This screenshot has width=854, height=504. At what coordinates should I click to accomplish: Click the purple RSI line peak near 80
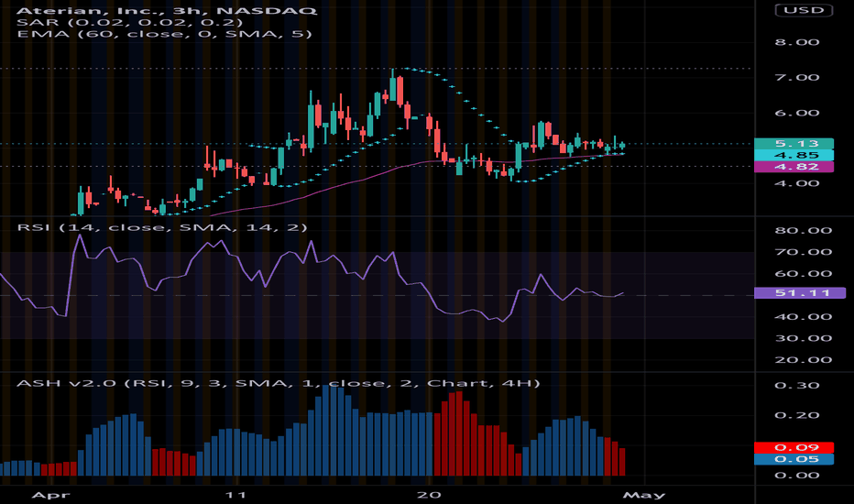tap(80, 236)
